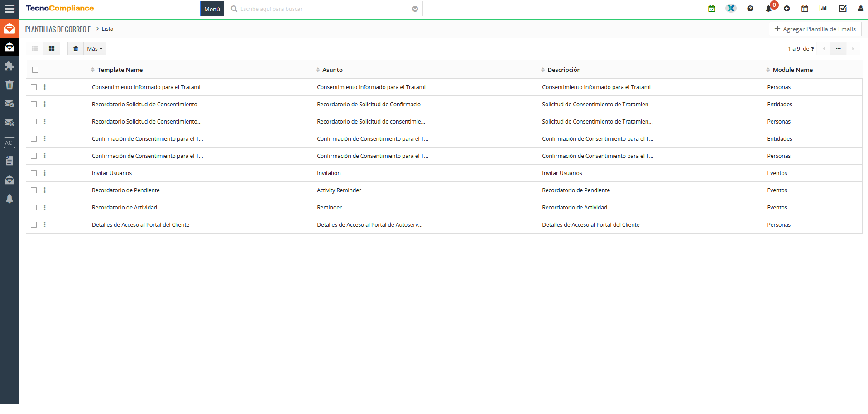Open row actions for Detalles de Acceso row
Screen dimensions: 868x414
44,224
